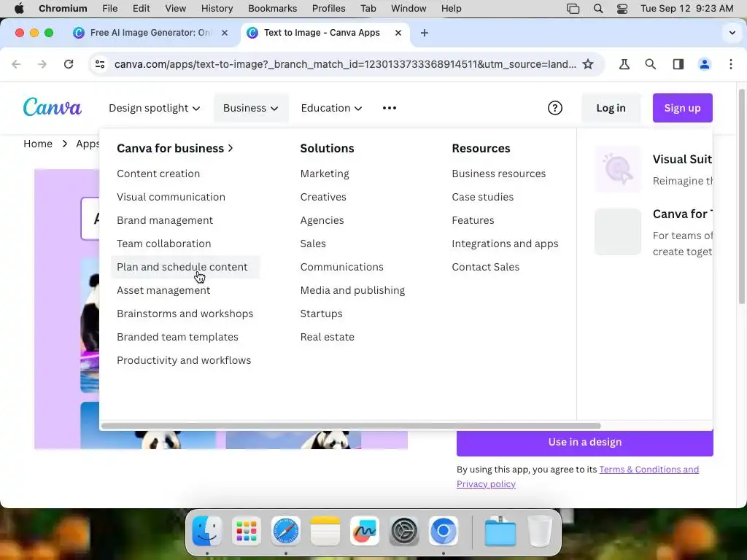
Task: Collapse the Business dropdown menu
Action: pos(251,108)
